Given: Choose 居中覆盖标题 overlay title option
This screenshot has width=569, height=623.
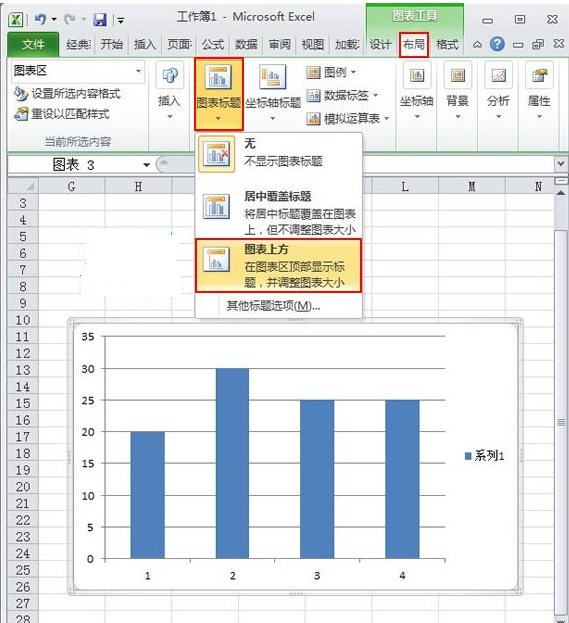Looking at the screenshot, I should click(279, 211).
